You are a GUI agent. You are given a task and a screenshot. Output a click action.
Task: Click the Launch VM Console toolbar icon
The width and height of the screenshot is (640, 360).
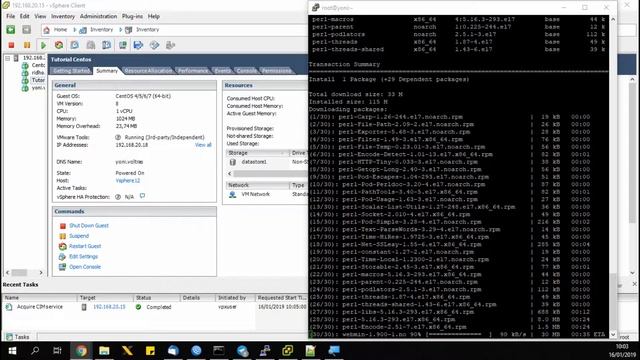[122, 45]
